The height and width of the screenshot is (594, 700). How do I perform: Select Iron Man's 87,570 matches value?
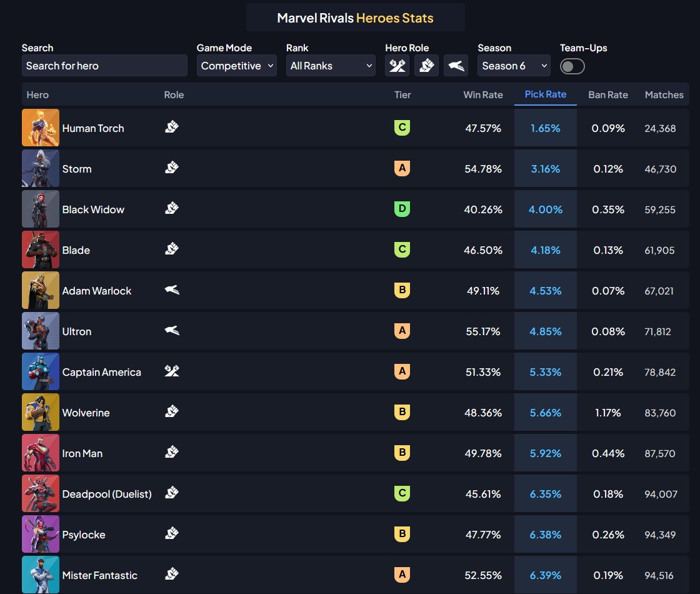(660, 454)
